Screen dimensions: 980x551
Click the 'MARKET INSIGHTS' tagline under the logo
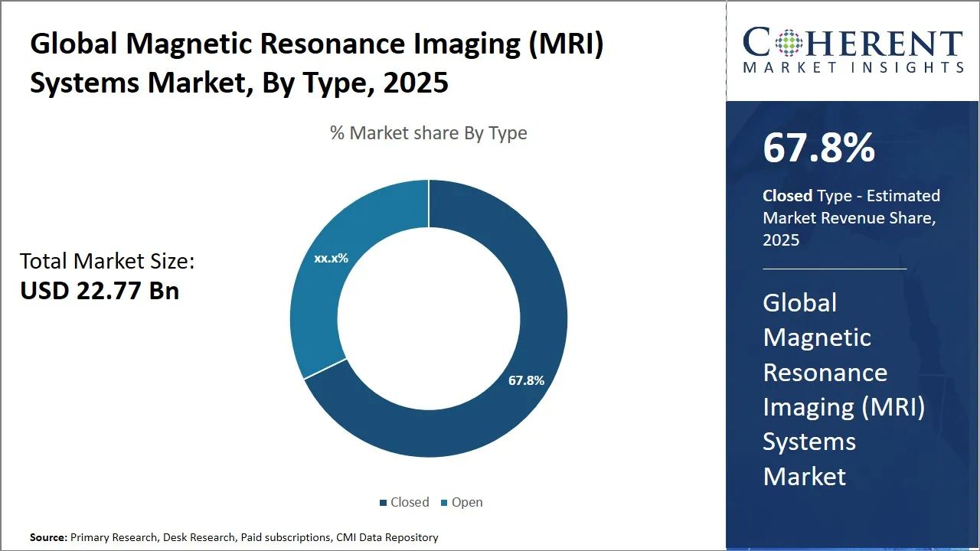[x=853, y=67]
